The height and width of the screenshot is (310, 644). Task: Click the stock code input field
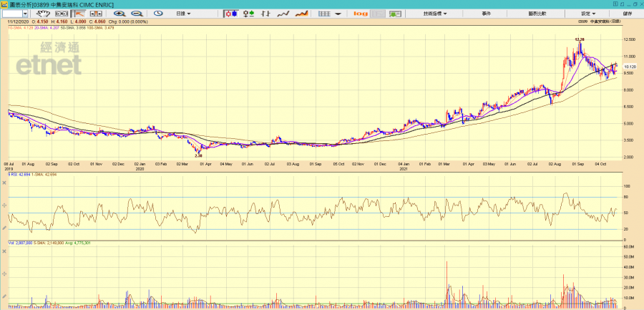(12, 14)
